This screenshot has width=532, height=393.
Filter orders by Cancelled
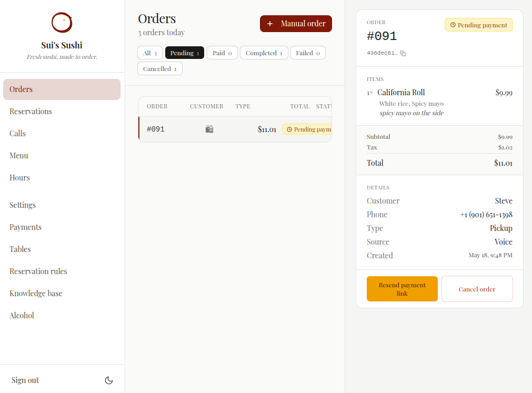point(160,69)
